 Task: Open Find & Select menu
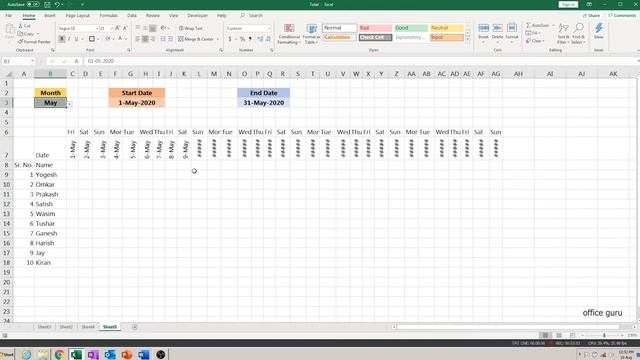578,33
